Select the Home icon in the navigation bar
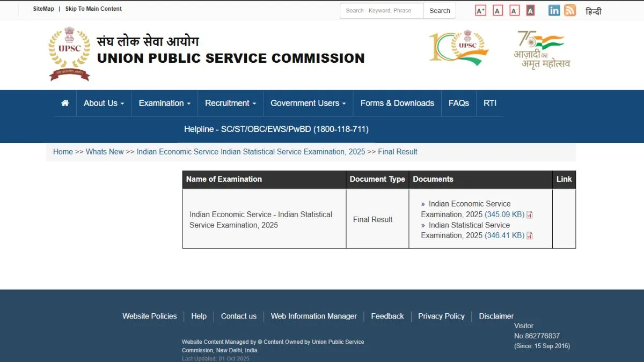 click(x=64, y=103)
